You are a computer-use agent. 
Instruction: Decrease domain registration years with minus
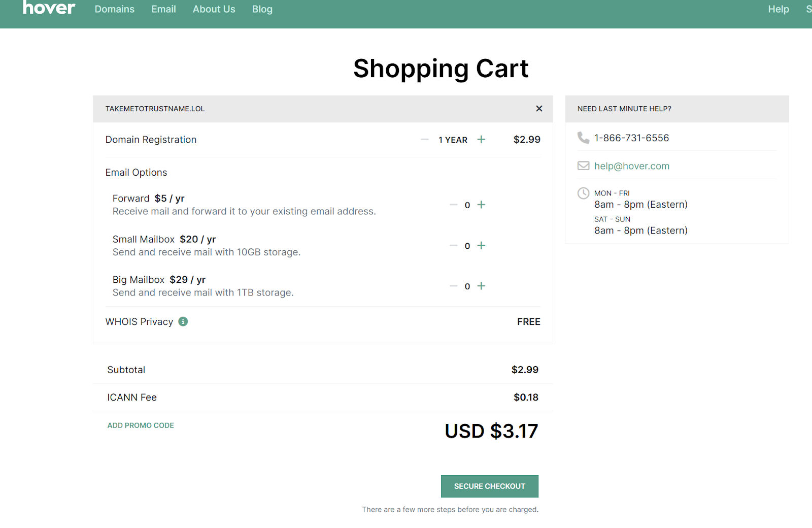[x=425, y=140]
